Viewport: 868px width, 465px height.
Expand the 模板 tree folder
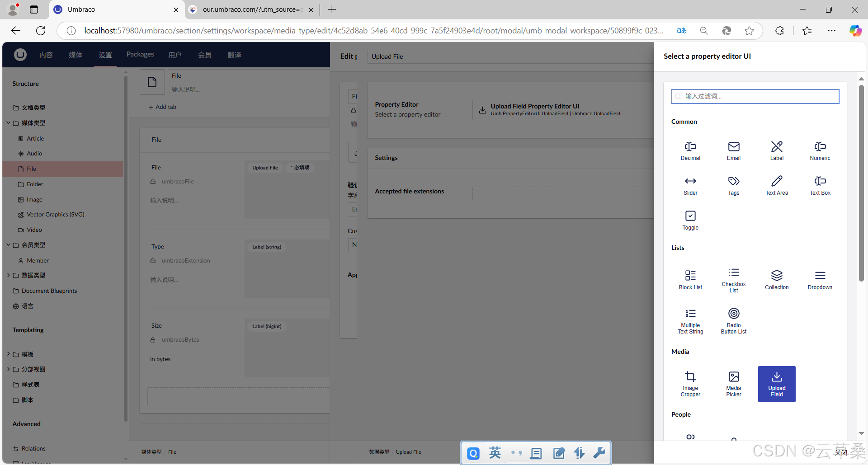[8, 354]
